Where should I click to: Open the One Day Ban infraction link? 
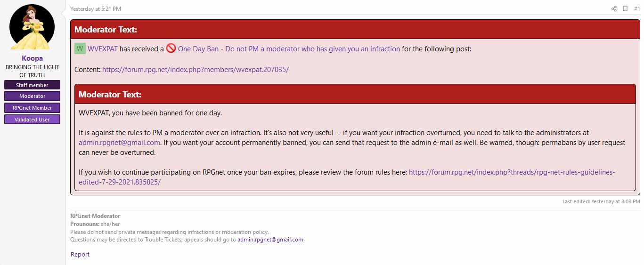pyautogui.click(x=289, y=49)
